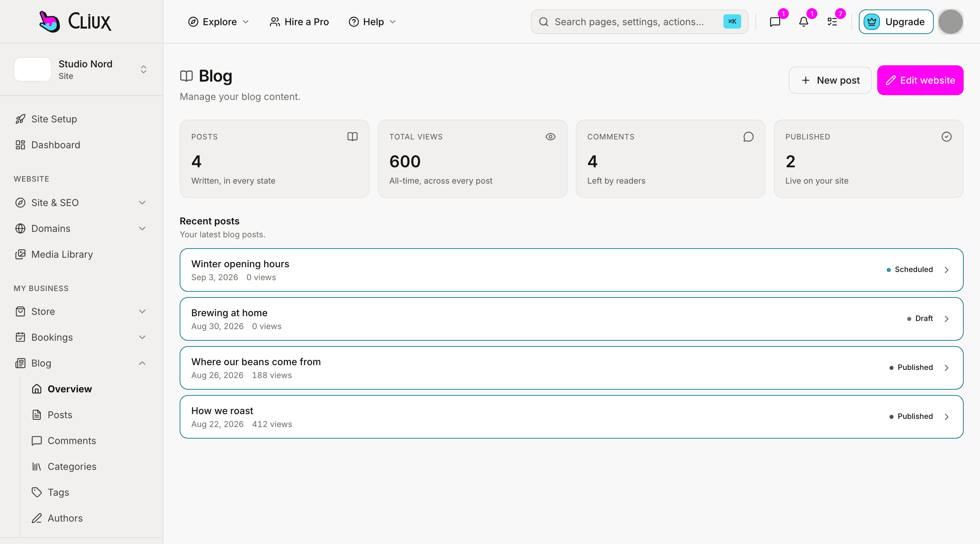Click the search pages input field

click(x=639, y=22)
